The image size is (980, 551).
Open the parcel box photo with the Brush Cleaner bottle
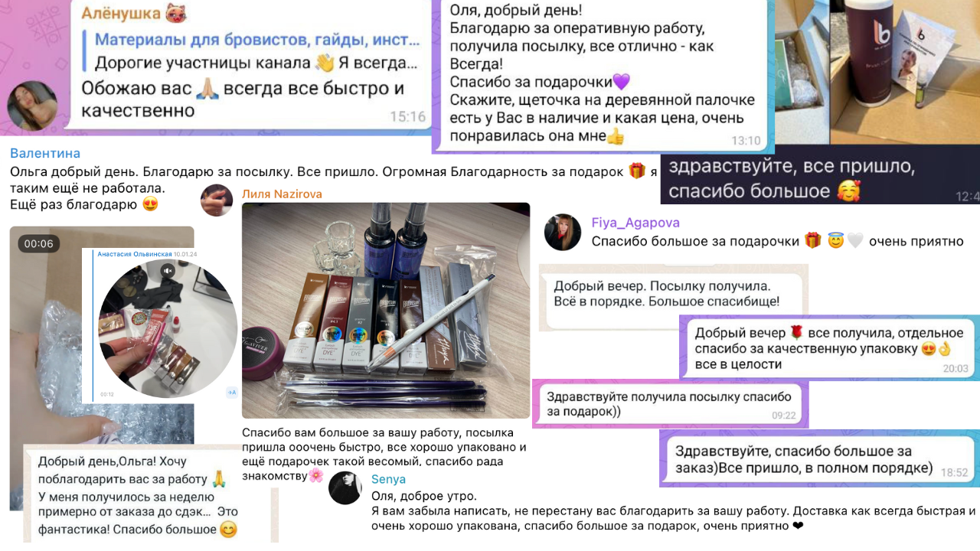coord(877,71)
